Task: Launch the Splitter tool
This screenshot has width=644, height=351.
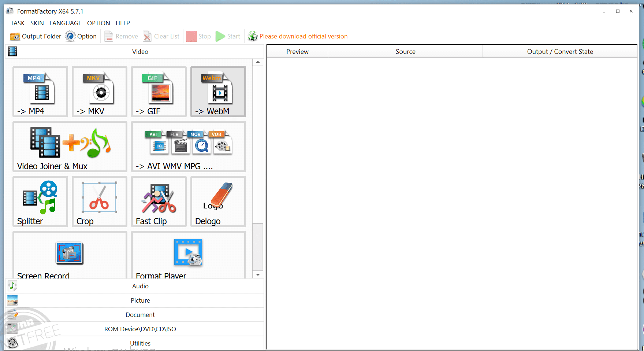Action: coord(40,202)
